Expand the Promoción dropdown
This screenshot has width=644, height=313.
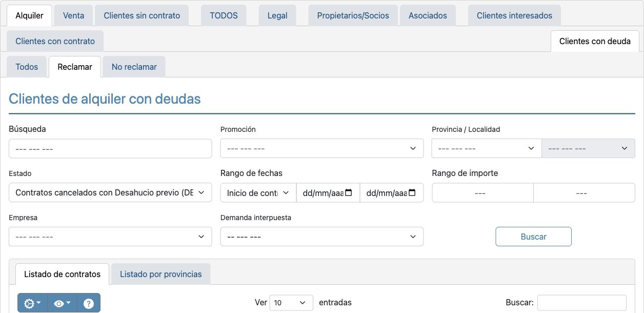pyautogui.click(x=322, y=148)
